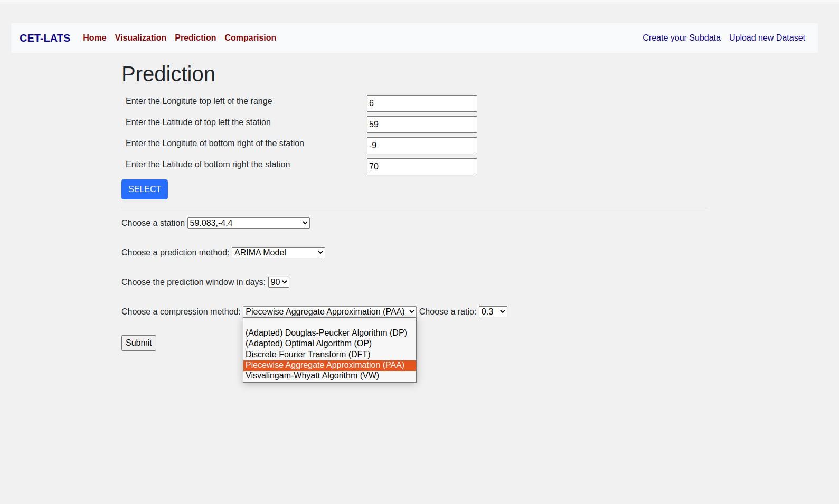This screenshot has height=504, width=839.
Task: Pick the Visvalingam-Whyatt Algorithm (VW) option
Action: pyautogui.click(x=312, y=376)
